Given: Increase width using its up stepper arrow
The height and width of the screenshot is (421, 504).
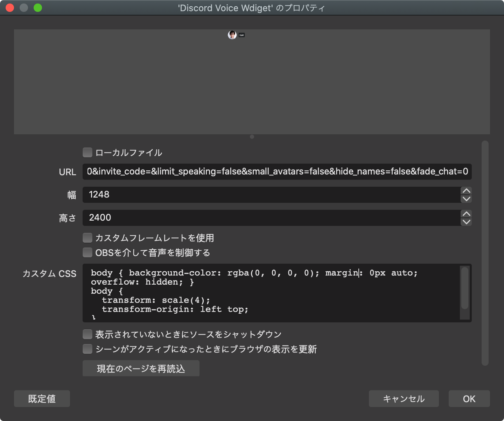Looking at the screenshot, I should coord(466,191).
